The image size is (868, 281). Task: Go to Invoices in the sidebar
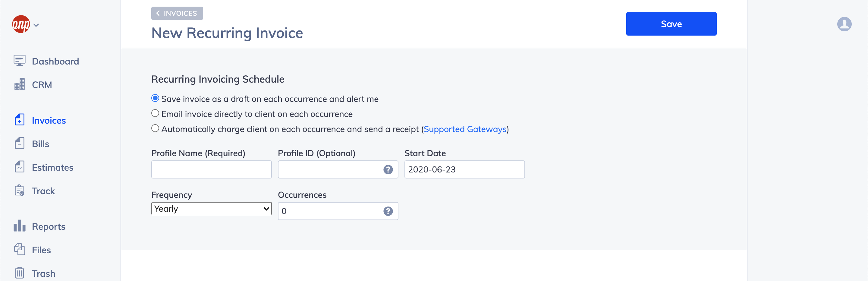(x=49, y=120)
